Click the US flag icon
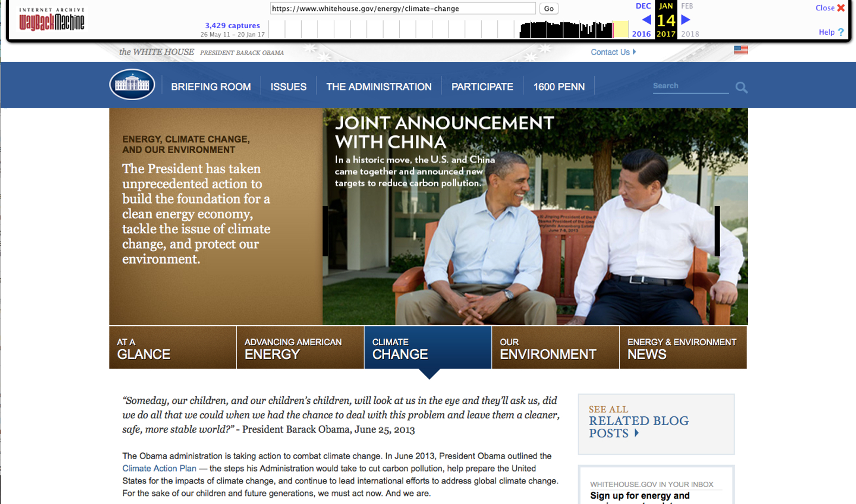The height and width of the screenshot is (504, 856). click(741, 50)
